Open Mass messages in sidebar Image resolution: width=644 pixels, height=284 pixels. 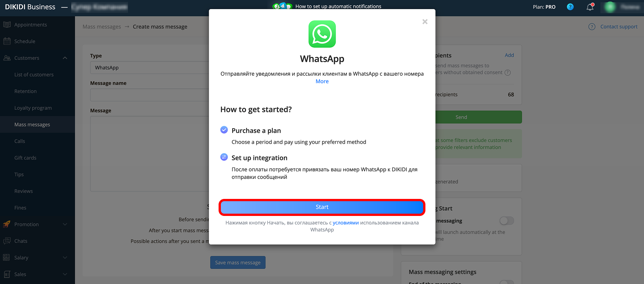point(32,124)
